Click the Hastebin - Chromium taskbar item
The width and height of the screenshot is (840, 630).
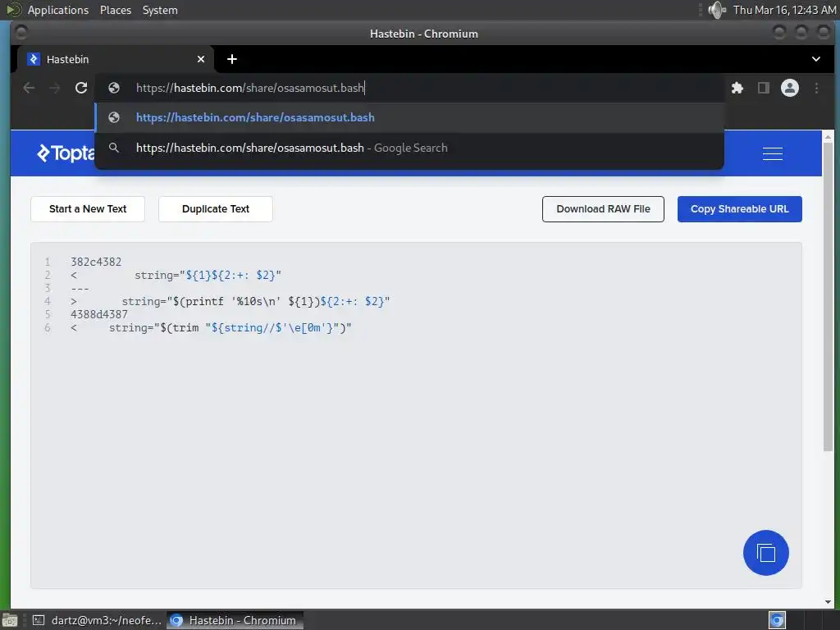(235, 620)
